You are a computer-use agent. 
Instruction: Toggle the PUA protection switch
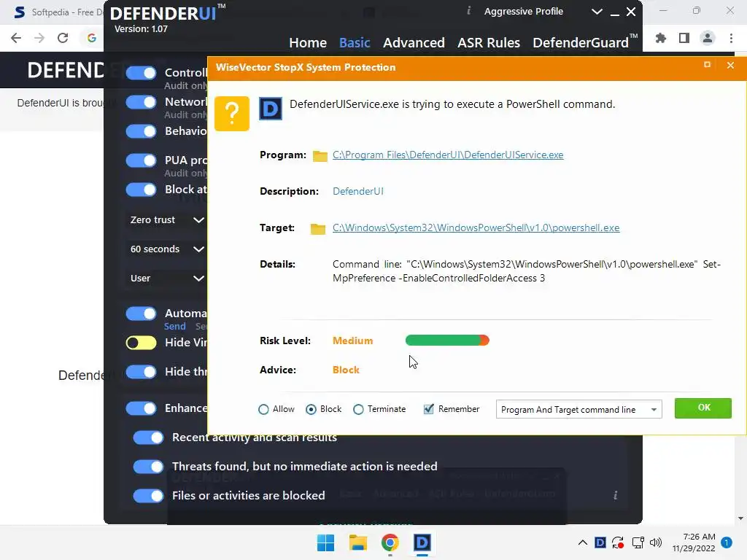[x=141, y=160]
